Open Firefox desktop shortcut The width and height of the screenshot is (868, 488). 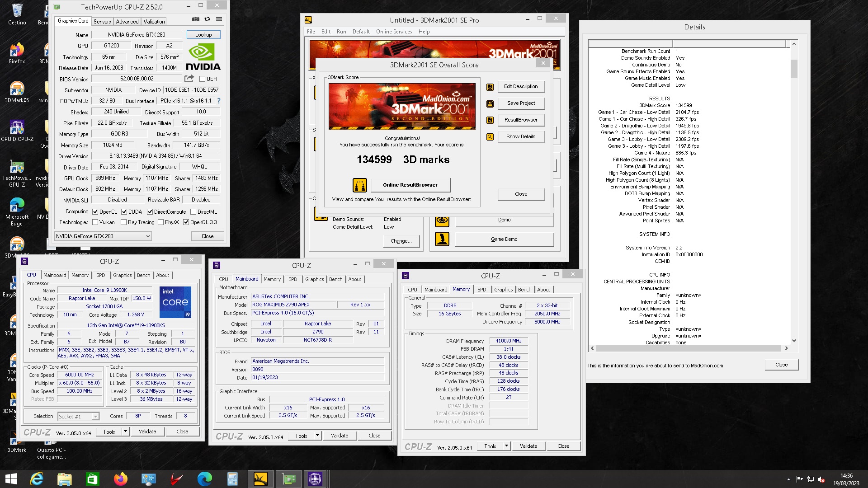tap(17, 53)
